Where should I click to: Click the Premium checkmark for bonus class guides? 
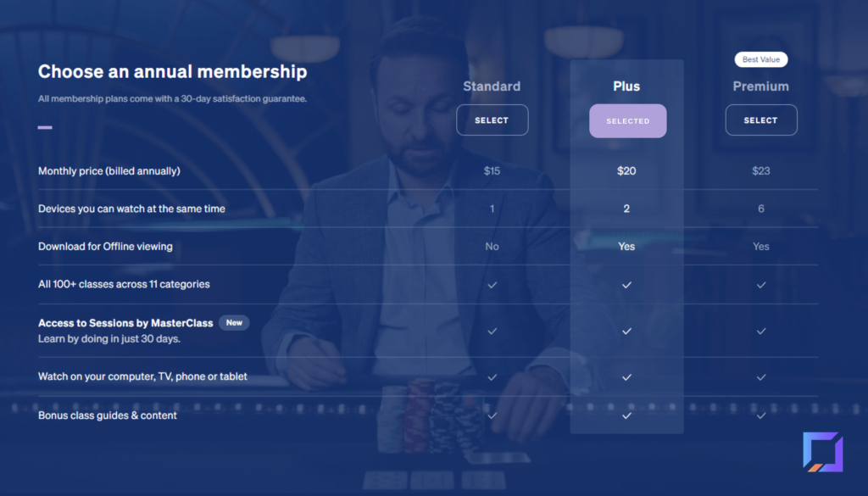click(760, 416)
